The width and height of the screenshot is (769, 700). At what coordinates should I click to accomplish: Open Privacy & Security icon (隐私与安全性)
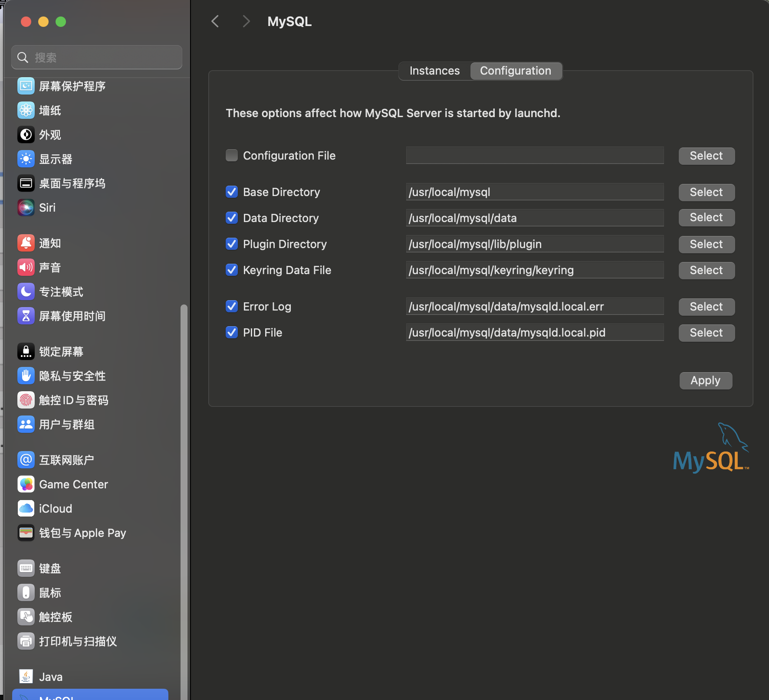click(x=26, y=376)
